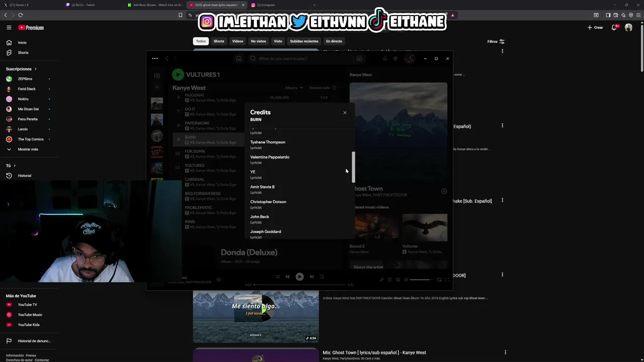644x362 pixels.
Task: Open options for Mix Ghost Town result
Action: 505,352
